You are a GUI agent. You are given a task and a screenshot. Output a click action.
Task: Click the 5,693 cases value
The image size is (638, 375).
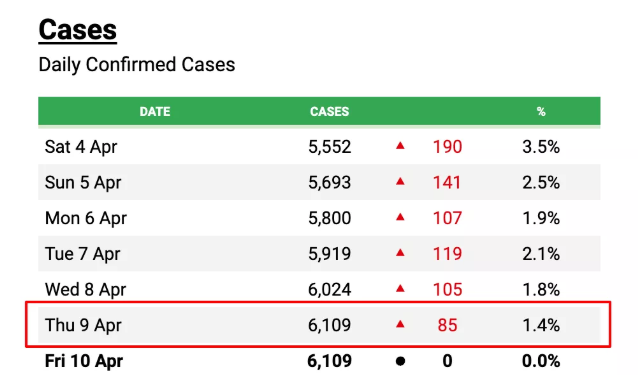329,183
